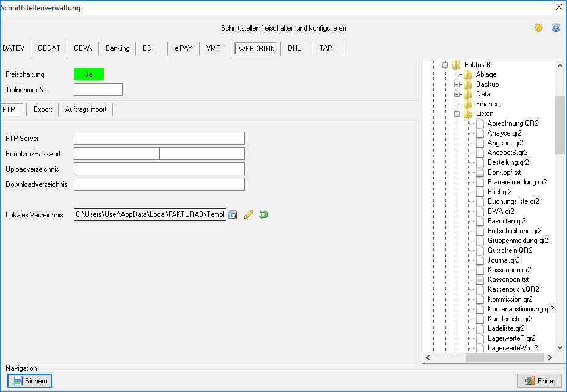
Task: Click the Abrechnung.QR2 file icon
Action: [x=480, y=123]
